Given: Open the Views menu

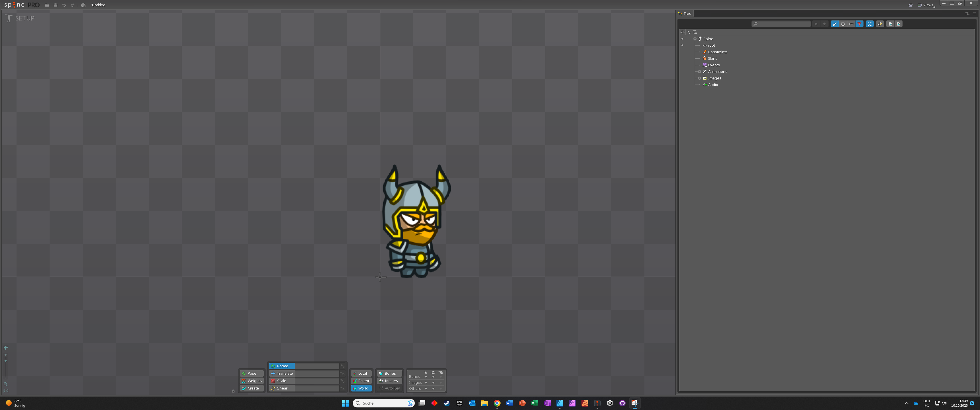Looking at the screenshot, I should click(x=926, y=5).
